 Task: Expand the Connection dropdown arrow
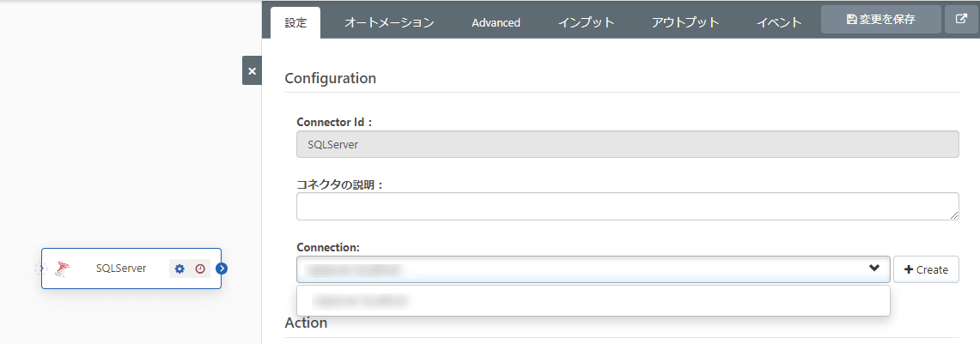pos(874,269)
